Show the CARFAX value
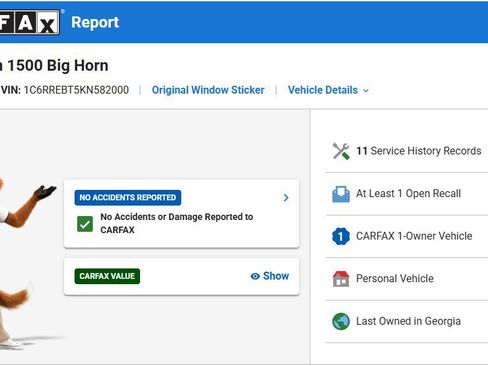 (x=269, y=276)
